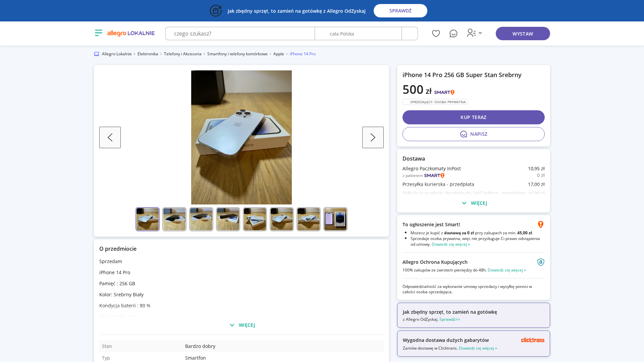Click the Clicktrans logo

click(533, 340)
